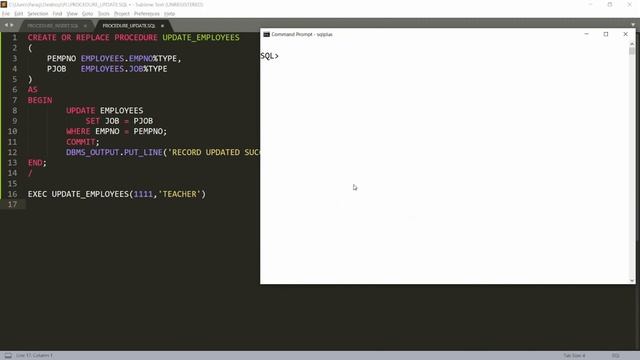Click at the SQL> prompt line

[269, 56]
